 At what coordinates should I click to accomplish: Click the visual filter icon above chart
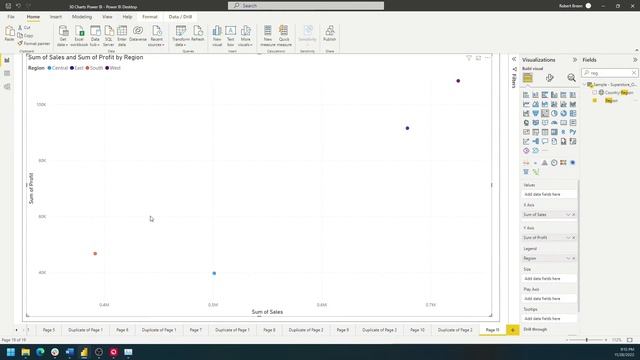(x=469, y=58)
